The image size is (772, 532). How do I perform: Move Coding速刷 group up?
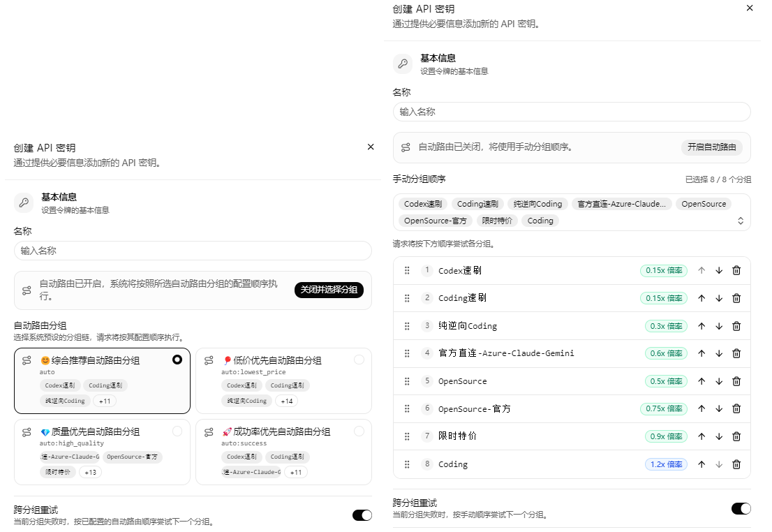(702, 298)
